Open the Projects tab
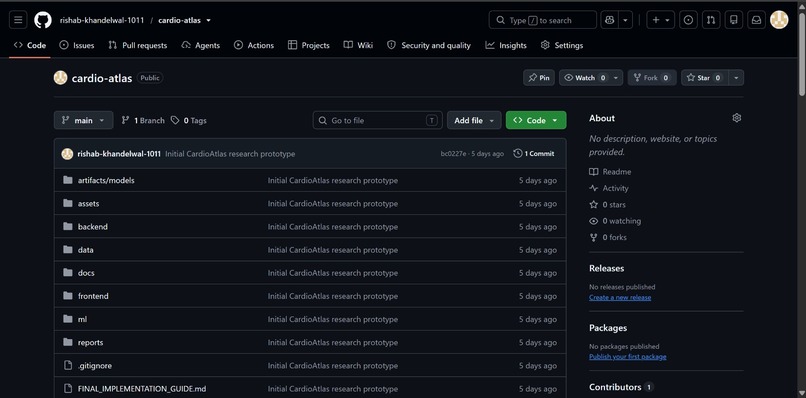 pyautogui.click(x=309, y=45)
